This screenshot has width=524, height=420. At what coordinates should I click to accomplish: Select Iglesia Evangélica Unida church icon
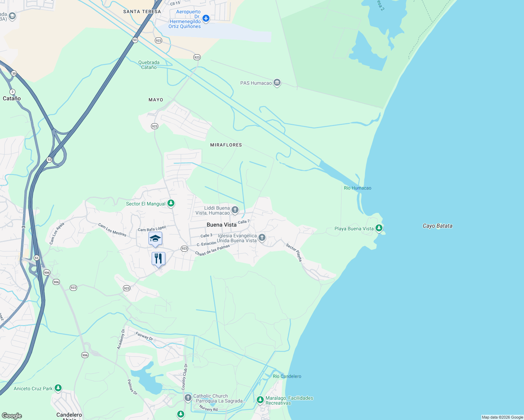click(262, 238)
